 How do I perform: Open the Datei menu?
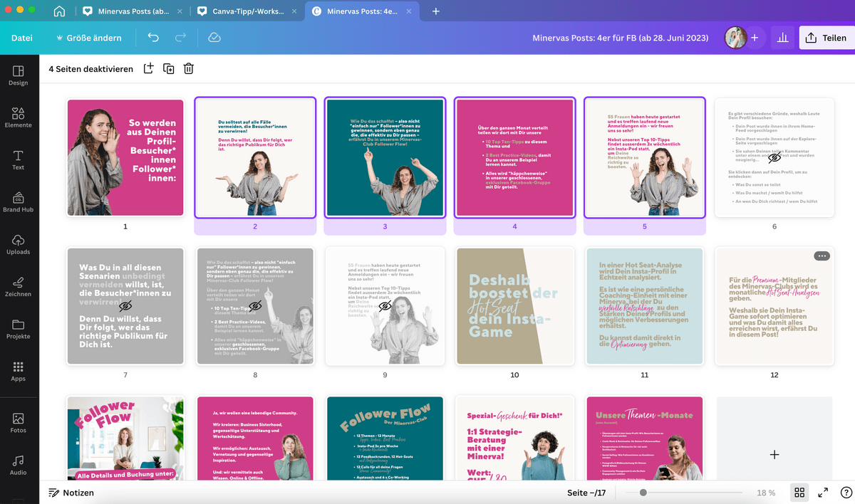(x=22, y=38)
